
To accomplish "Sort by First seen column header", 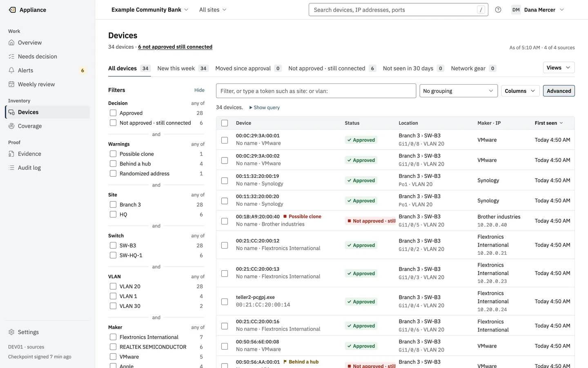I will (549, 123).
